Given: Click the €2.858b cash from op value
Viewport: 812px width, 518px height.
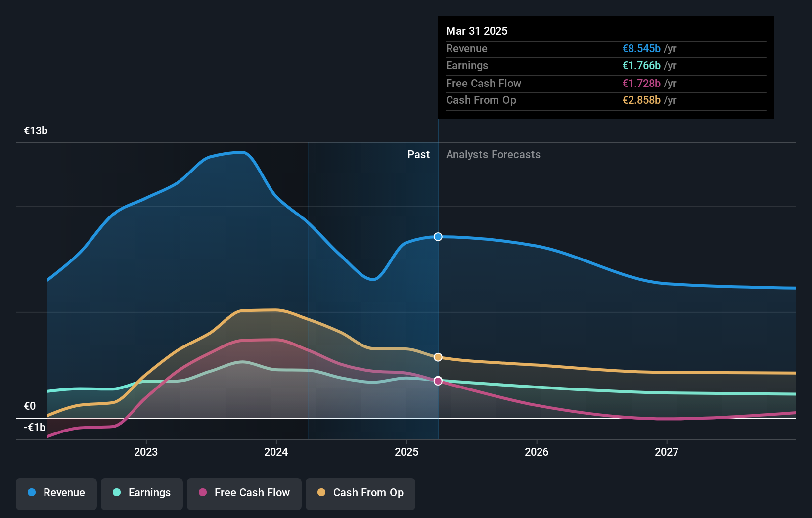Looking at the screenshot, I should [641, 100].
